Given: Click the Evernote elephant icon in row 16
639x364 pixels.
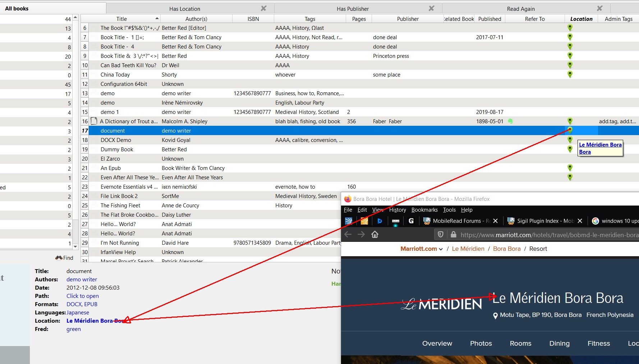Looking at the screenshot, I should tap(510, 121).
